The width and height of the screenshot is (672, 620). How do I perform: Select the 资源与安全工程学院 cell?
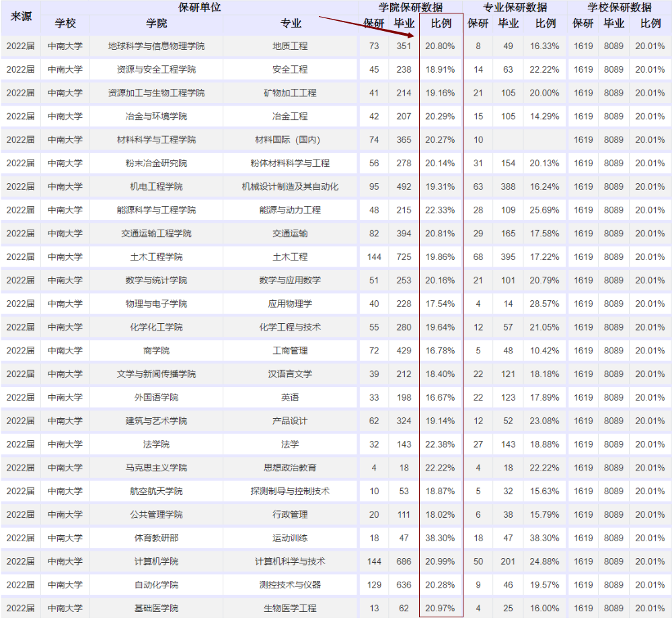point(157,69)
